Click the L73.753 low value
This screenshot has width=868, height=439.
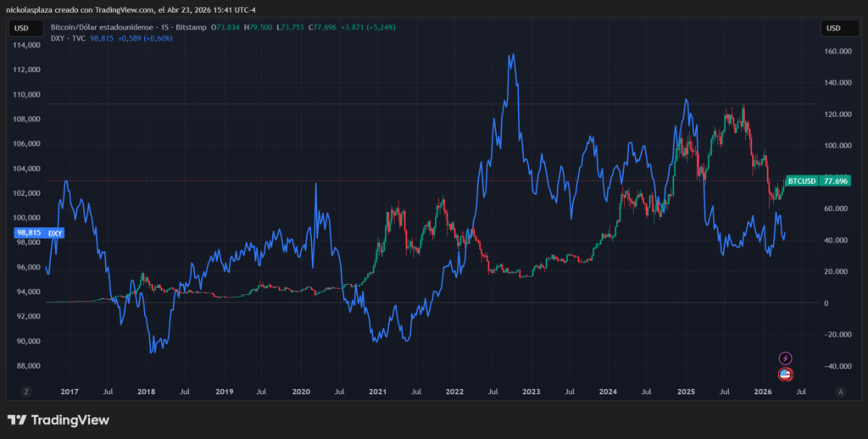click(291, 27)
